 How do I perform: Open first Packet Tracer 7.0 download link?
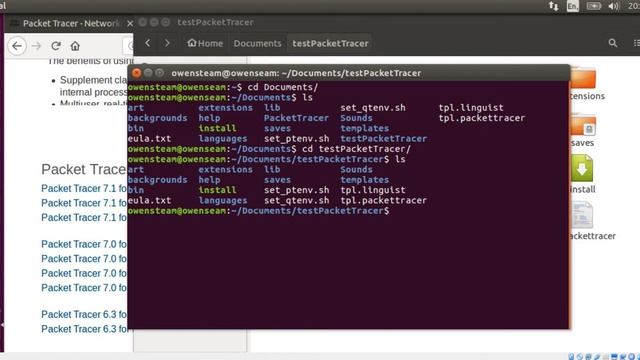click(x=84, y=244)
